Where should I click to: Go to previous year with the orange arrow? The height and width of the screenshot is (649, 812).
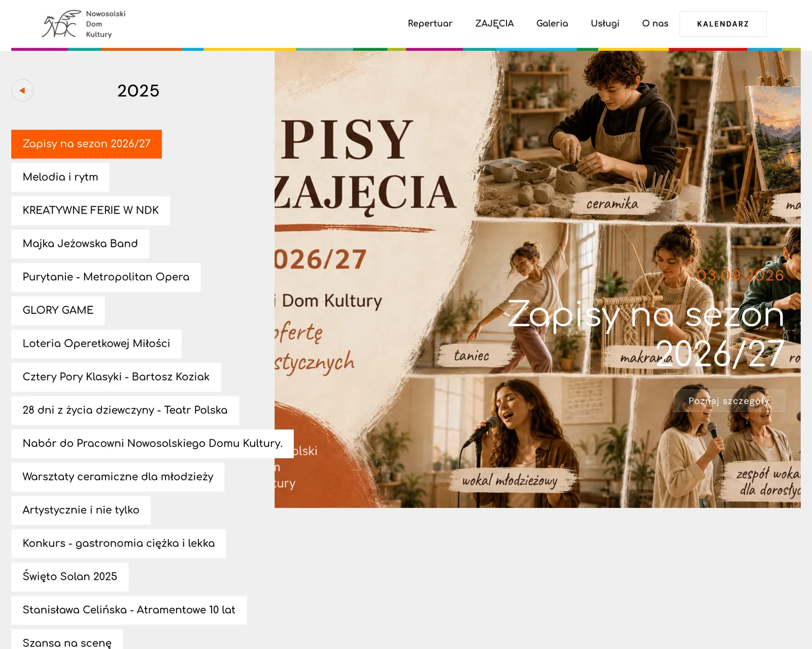click(22, 90)
